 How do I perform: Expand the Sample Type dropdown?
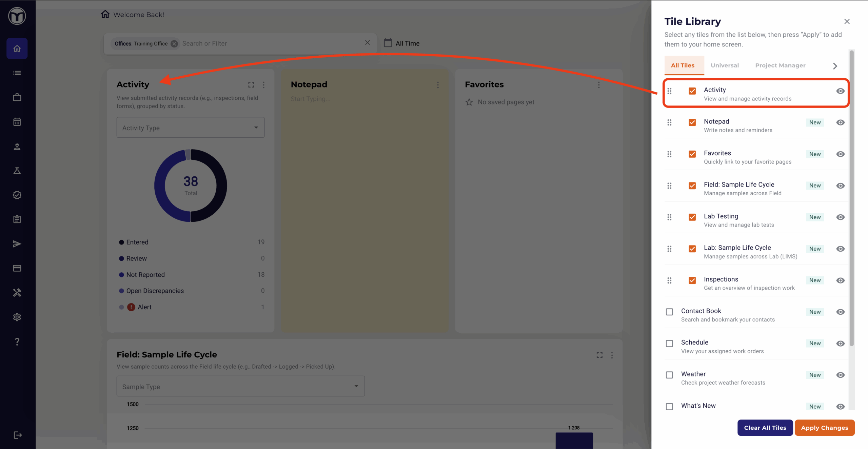tap(240, 386)
